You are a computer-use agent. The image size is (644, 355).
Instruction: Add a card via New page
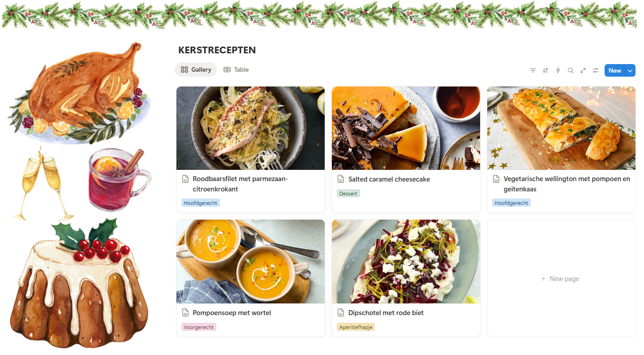coord(561,278)
